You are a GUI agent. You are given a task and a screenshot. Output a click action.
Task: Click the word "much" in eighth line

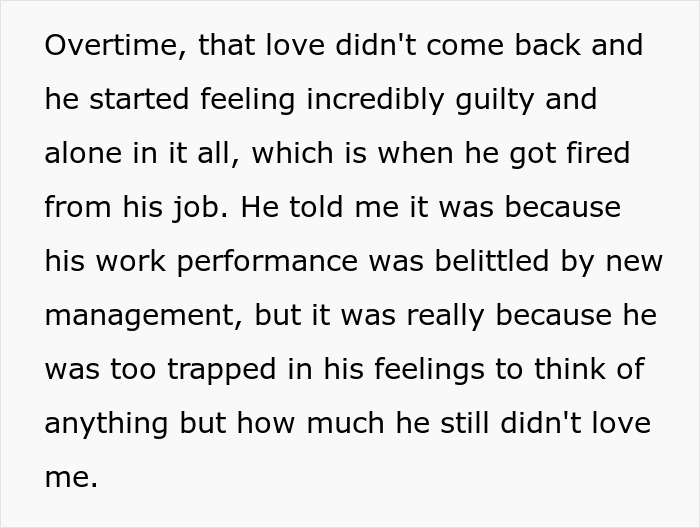point(345,423)
